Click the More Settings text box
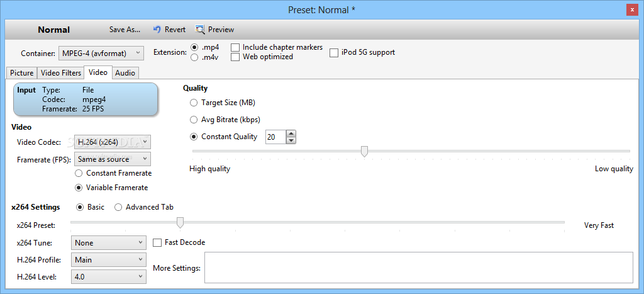The height and width of the screenshot is (294, 644). pos(419,268)
